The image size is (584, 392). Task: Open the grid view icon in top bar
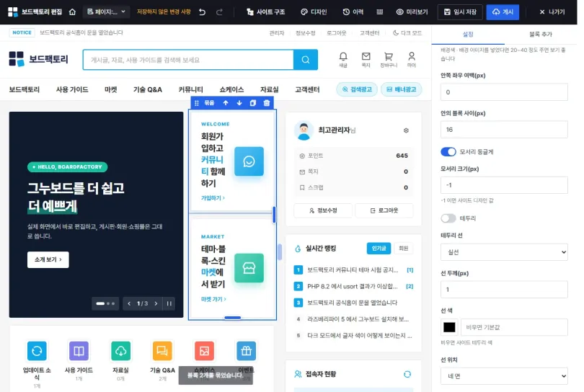pyautogui.click(x=379, y=12)
